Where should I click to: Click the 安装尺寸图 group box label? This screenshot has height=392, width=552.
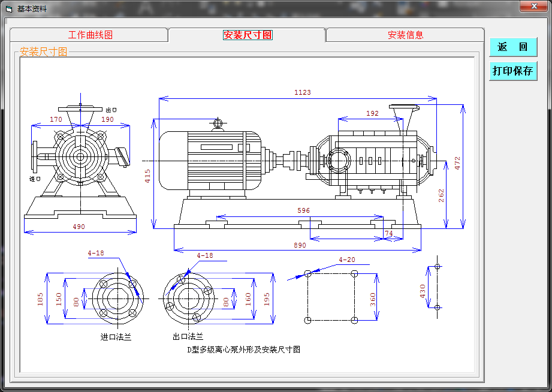coord(43,52)
